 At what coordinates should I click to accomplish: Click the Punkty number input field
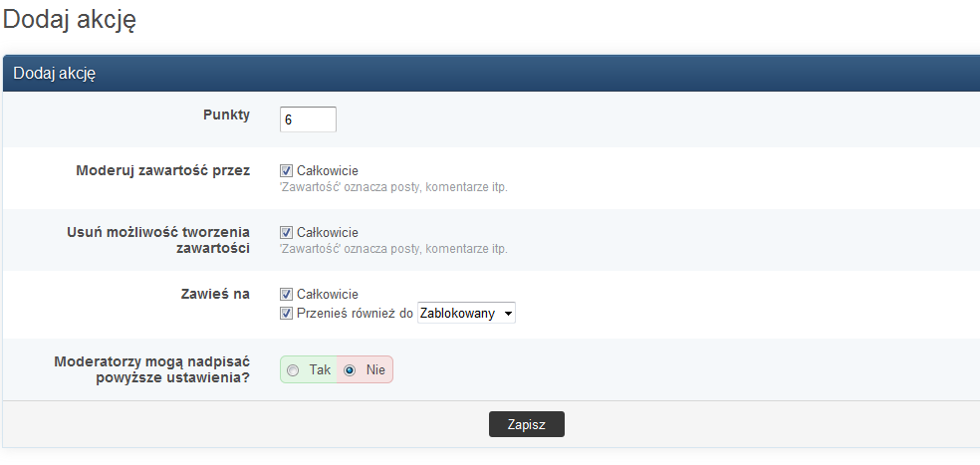click(x=308, y=119)
